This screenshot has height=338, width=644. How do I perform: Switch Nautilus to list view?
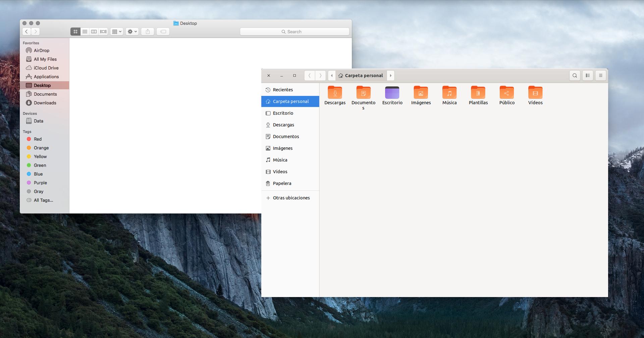(x=587, y=76)
